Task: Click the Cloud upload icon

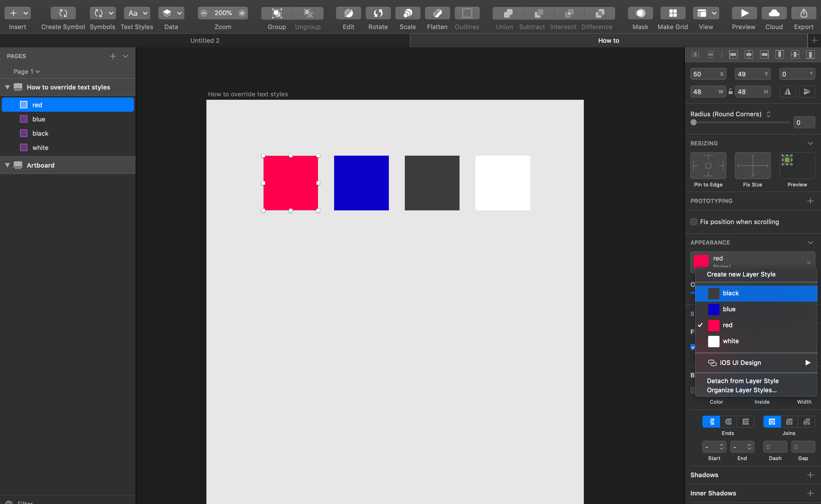Action: click(x=774, y=13)
